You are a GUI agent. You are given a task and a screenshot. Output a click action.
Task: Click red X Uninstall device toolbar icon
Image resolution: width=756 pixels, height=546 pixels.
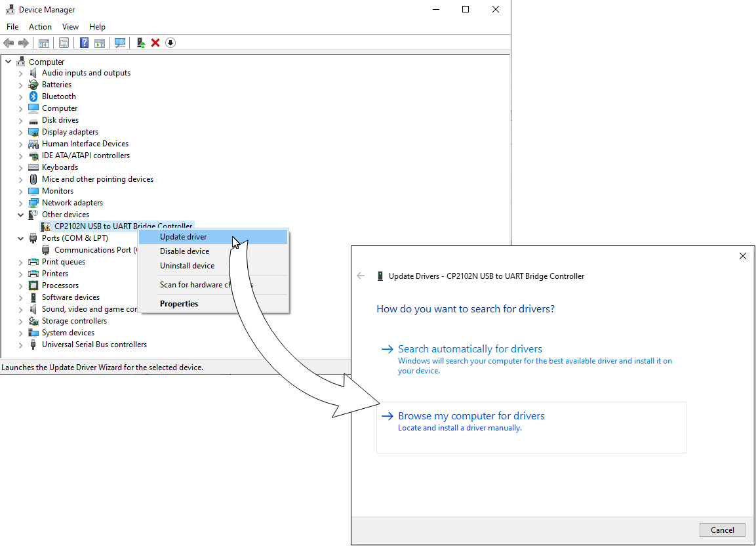[x=155, y=43]
